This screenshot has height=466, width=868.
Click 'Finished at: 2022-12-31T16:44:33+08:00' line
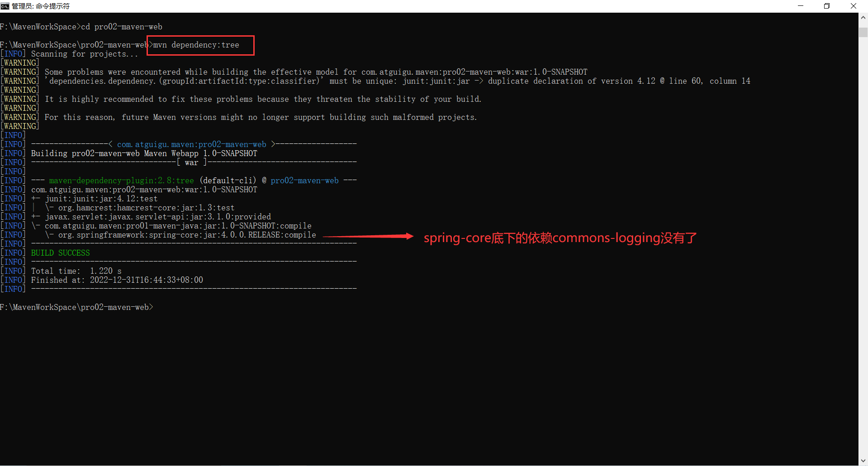tap(117, 280)
